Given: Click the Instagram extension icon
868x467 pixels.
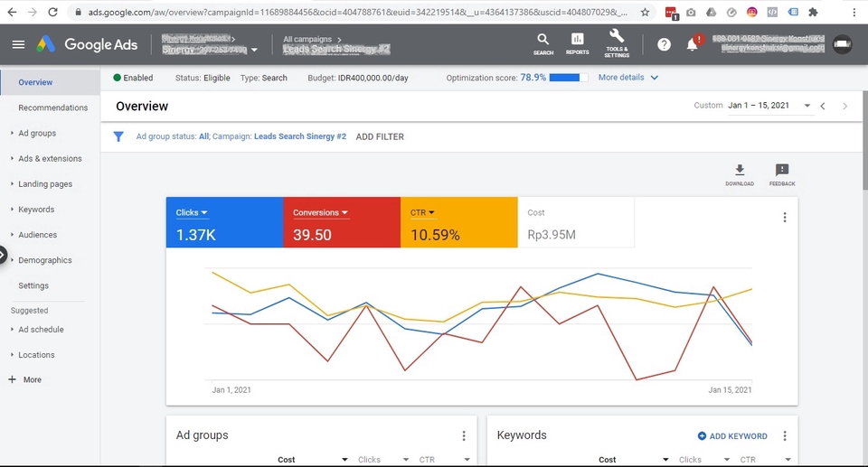Looking at the screenshot, I should click(751, 12).
